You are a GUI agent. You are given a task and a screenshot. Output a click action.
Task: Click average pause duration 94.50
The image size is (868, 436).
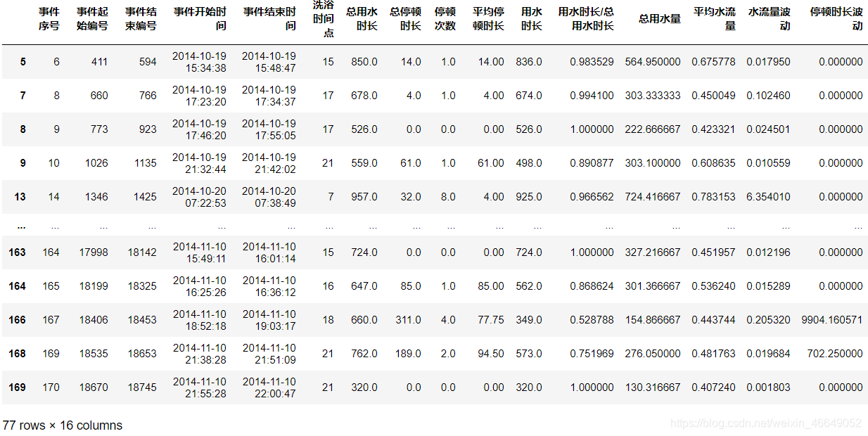tap(491, 354)
